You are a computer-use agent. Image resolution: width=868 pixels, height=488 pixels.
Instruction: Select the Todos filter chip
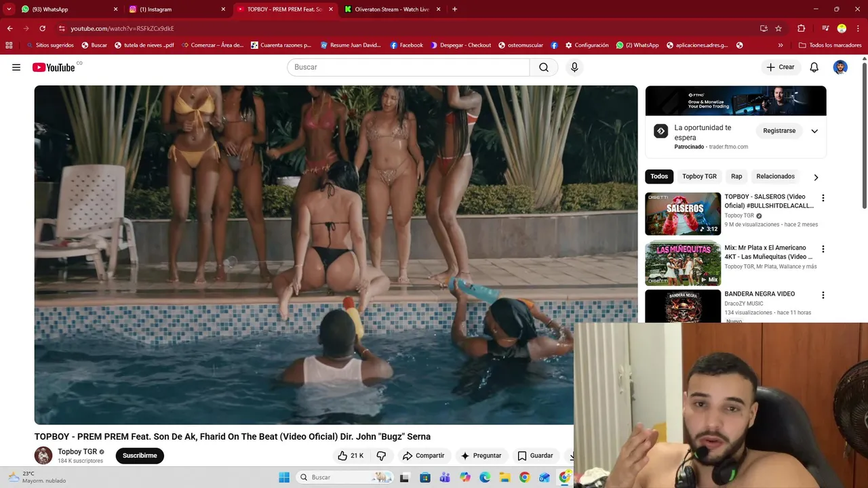tap(659, 176)
